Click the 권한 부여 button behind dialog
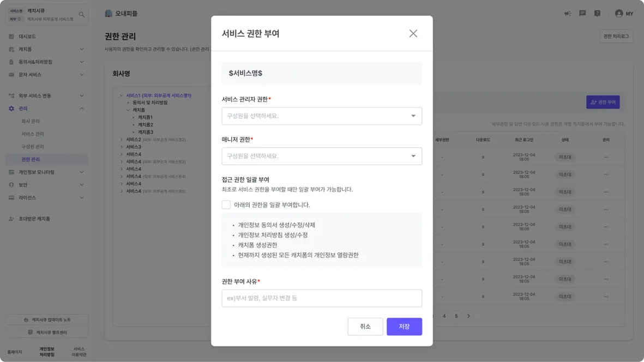Viewport: 644px width, 362px height. pos(603,102)
